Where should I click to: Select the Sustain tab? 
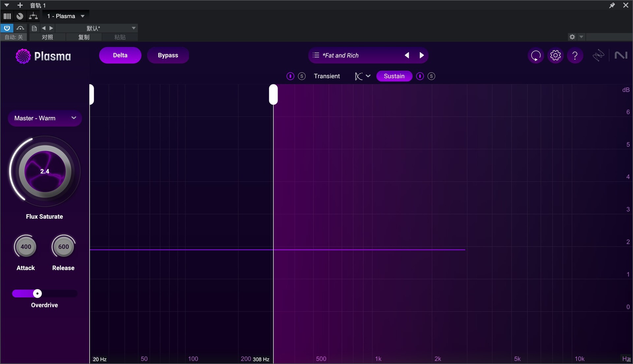pyautogui.click(x=394, y=76)
